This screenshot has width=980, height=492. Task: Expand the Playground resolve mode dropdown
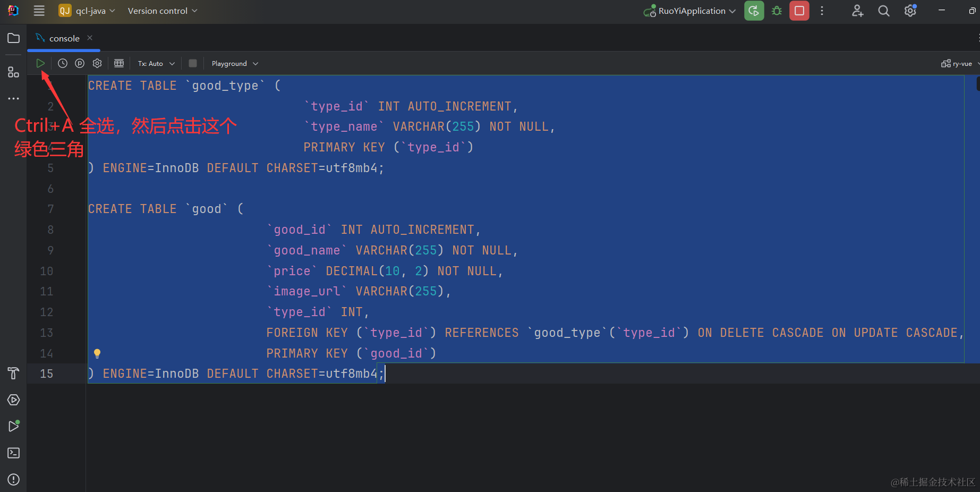point(235,63)
